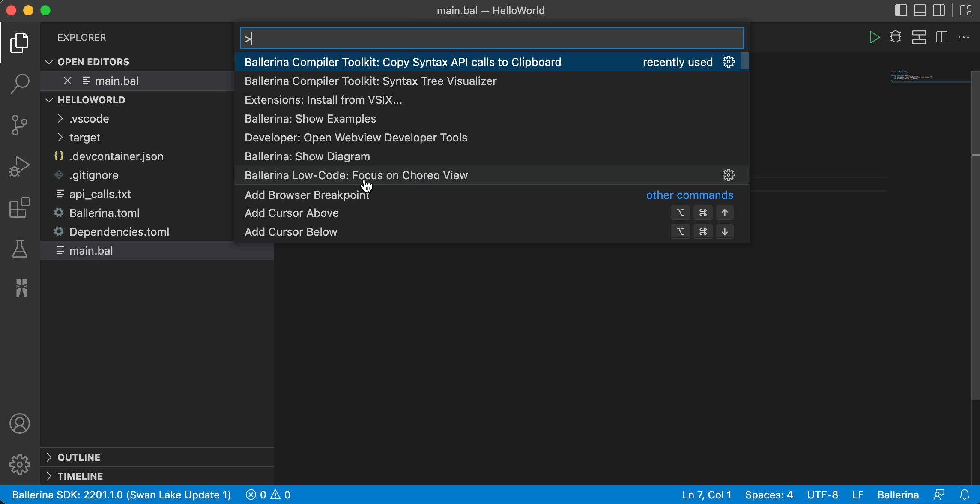Open the Testing flask view
This screenshot has height=504, width=980.
20,249
